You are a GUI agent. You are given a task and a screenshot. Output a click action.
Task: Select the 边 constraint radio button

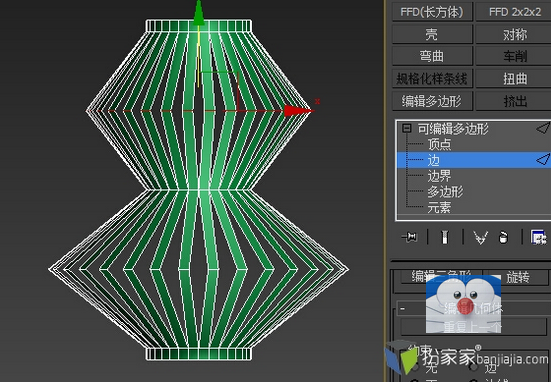click(474, 367)
